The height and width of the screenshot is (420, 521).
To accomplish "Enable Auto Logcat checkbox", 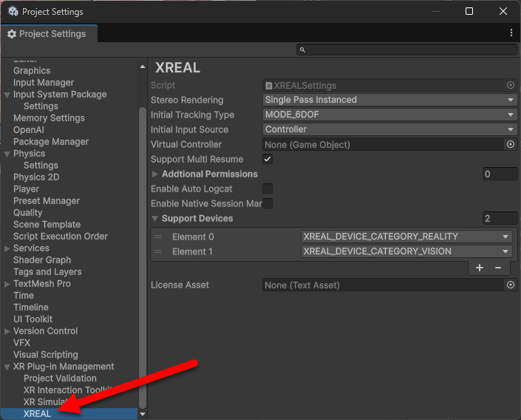I will (268, 189).
